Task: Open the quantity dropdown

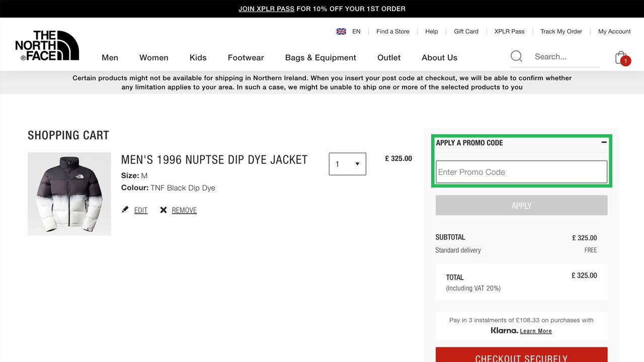Action: pyautogui.click(x=347, y=164)
